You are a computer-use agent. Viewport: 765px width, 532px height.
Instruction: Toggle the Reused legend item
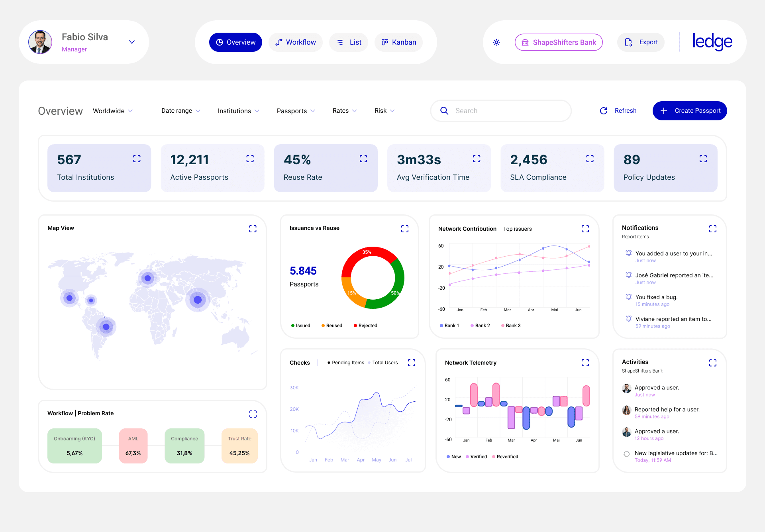331,326
